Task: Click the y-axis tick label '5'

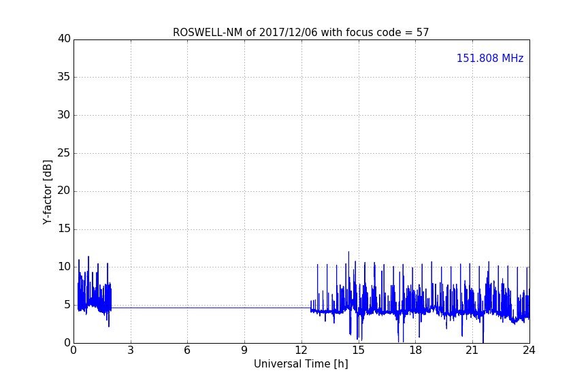Action: coord(67,305)
